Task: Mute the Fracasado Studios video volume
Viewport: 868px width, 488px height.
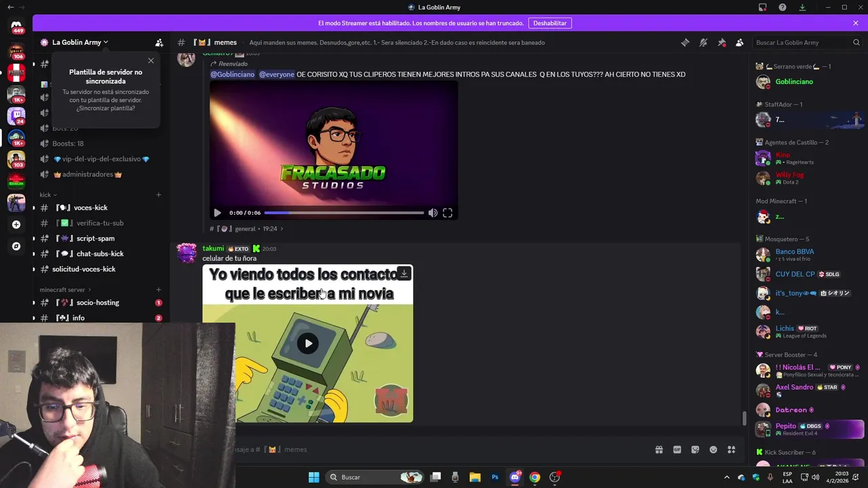Action: tap(433, 213)
